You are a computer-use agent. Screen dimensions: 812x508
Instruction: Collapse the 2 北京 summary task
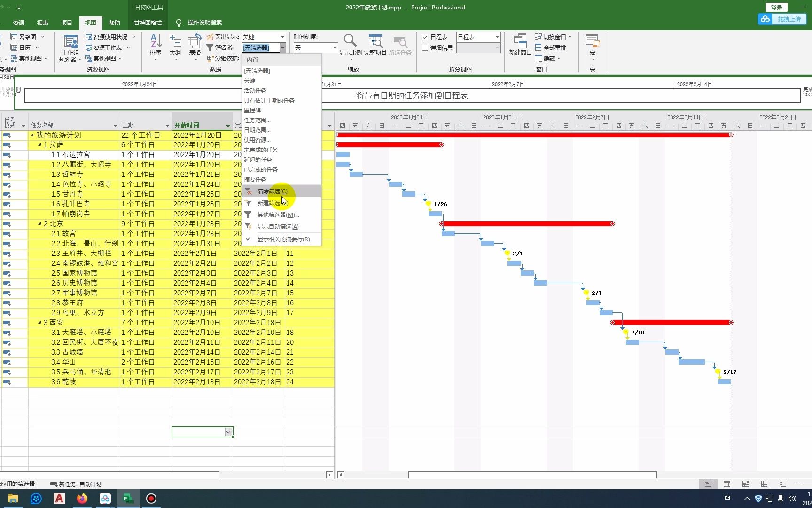tap(39, 224)
